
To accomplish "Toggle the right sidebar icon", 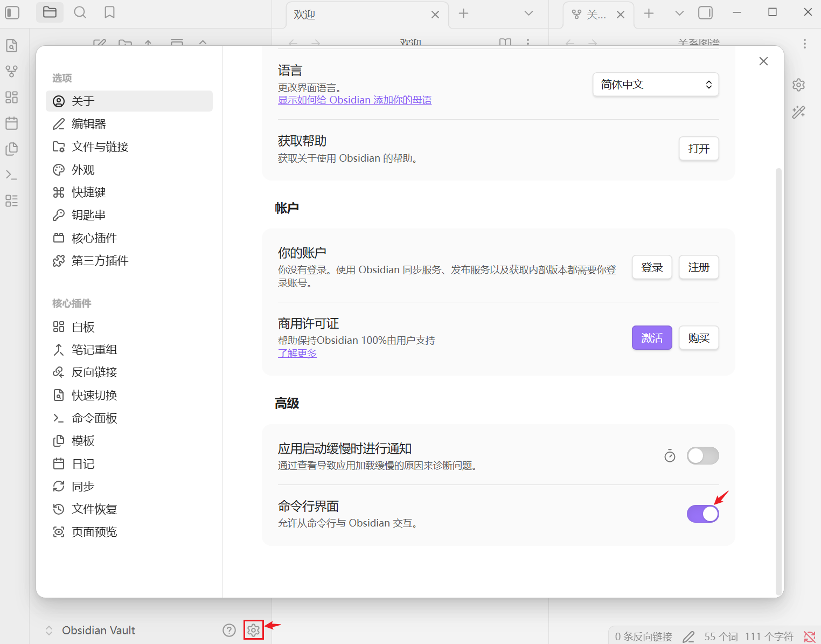I will pos(705,13).
